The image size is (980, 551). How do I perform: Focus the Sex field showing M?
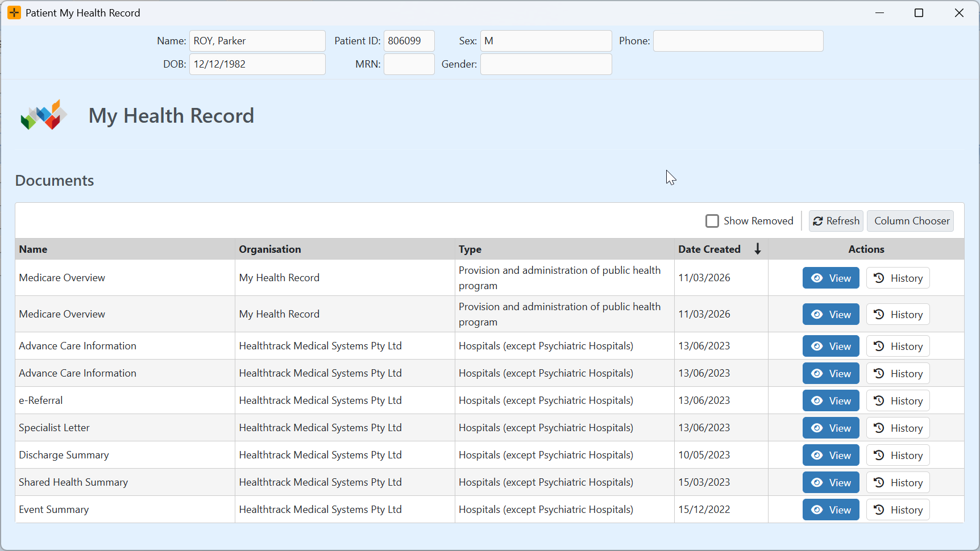(x=546, y=41)
